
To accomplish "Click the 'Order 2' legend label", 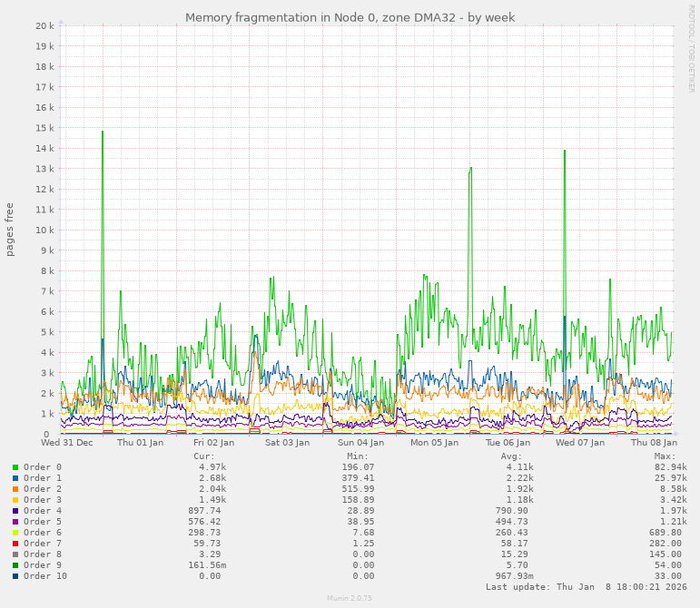I will (x=43, y=489).
